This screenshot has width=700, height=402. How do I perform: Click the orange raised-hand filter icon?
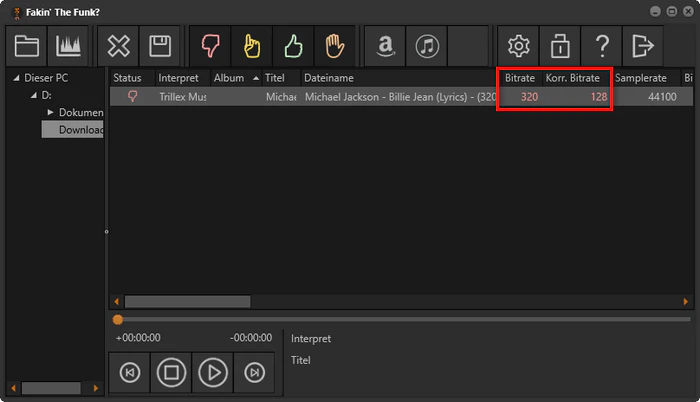(335, 46)
